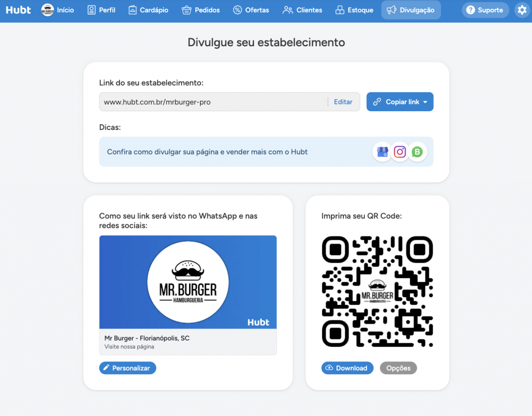Click the WhatsApp Business icon
The height and width of the screenshot is (416, 532).
(417, 152)
